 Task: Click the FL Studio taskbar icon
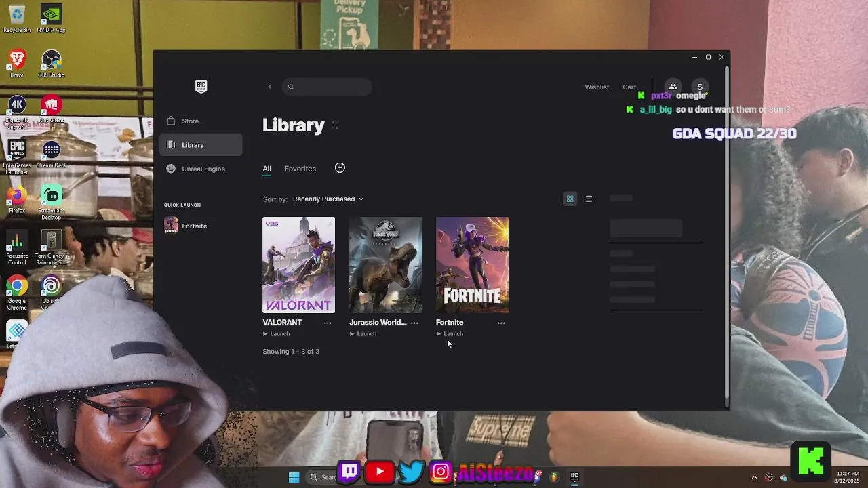(554, 477)
